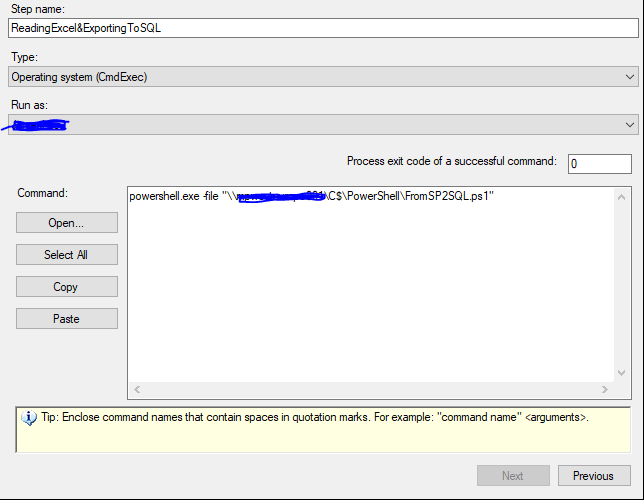Click the 'Process exit code of a successful command:' label

(x=452, y=161)
